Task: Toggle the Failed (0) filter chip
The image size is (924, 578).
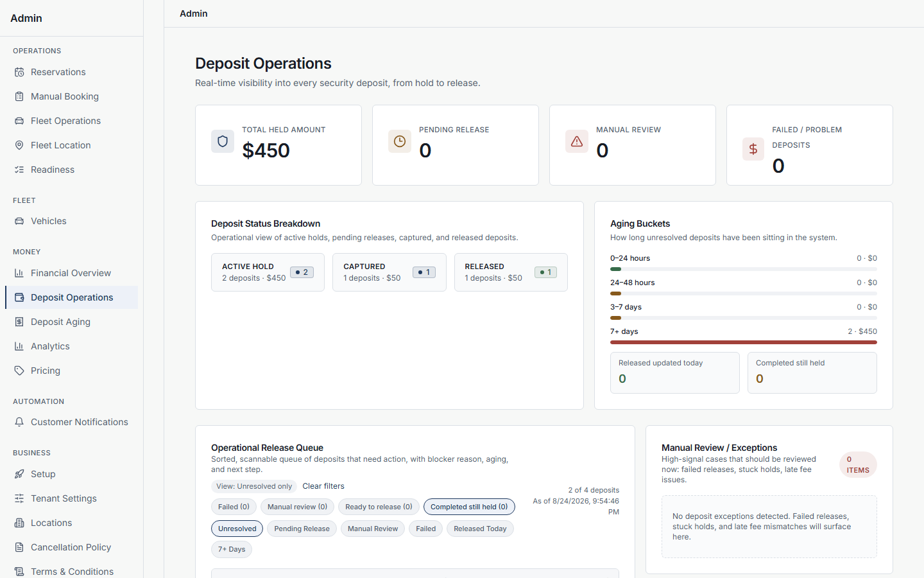Action: tap(234, 507)
